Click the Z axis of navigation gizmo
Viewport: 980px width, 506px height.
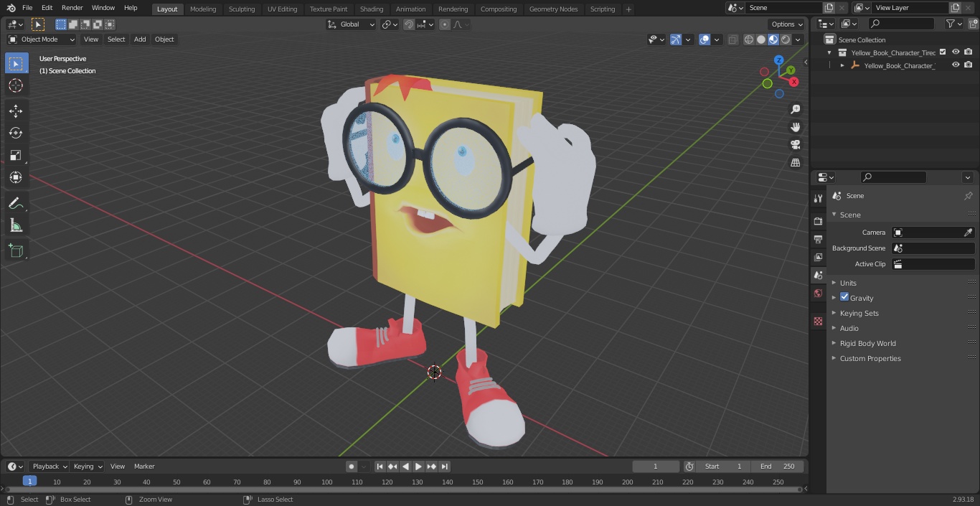click(778, 60)
